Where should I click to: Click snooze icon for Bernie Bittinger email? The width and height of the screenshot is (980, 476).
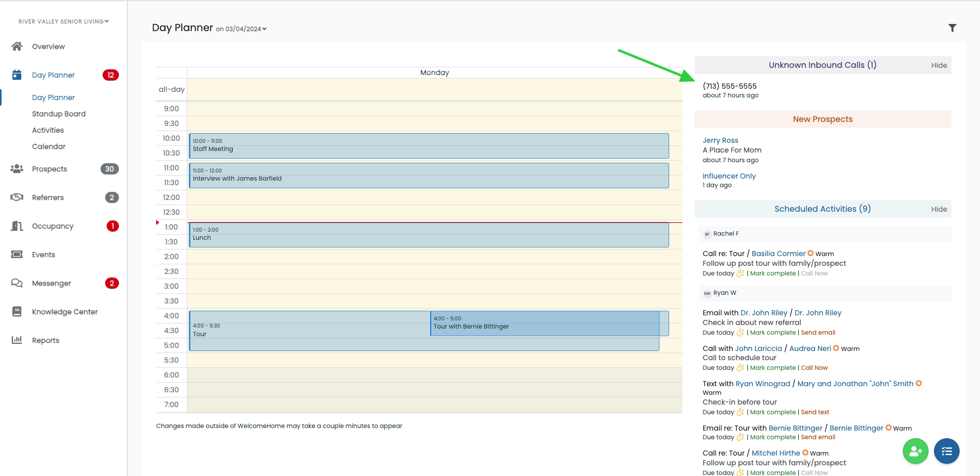pyautogui.click(x=740, y=437)
